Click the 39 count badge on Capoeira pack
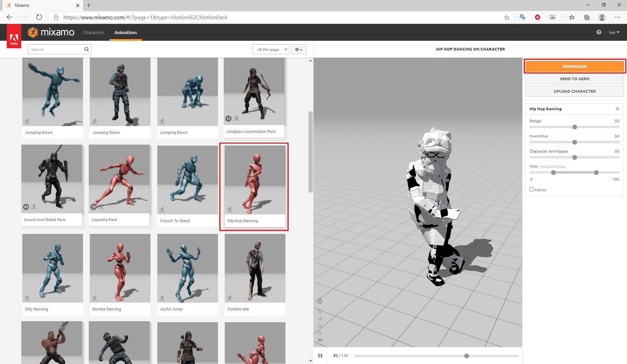The height and width of the screenshot is (364, 627). click(93, 207)
